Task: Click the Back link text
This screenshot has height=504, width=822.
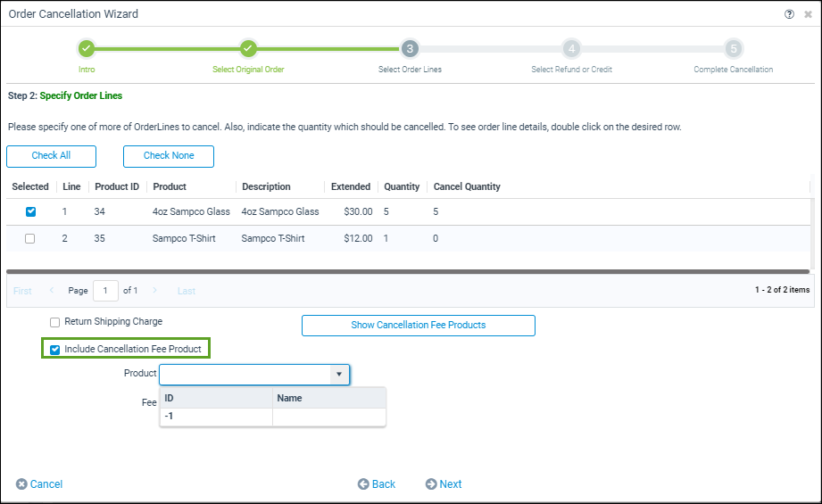Action: [x=384, y=484]
